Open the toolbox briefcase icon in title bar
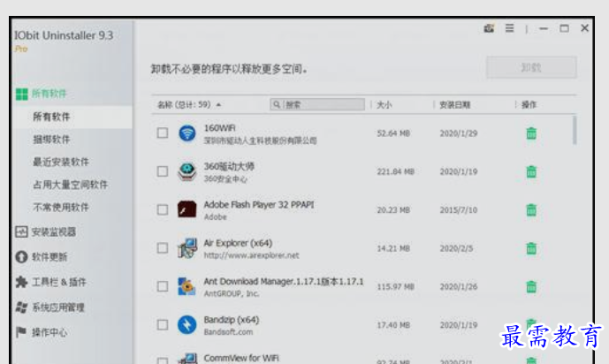The height and width of the screenshot is (364, 609). coord(489,28)
